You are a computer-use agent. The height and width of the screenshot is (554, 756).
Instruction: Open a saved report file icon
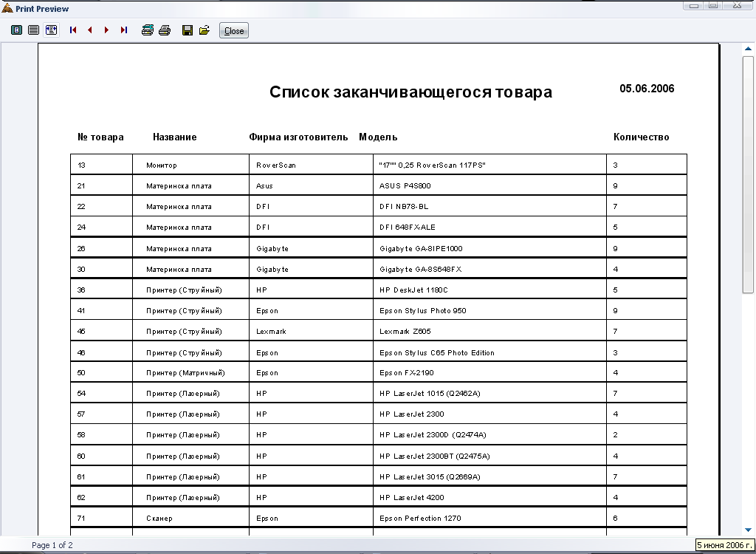[x=205, y=30]
